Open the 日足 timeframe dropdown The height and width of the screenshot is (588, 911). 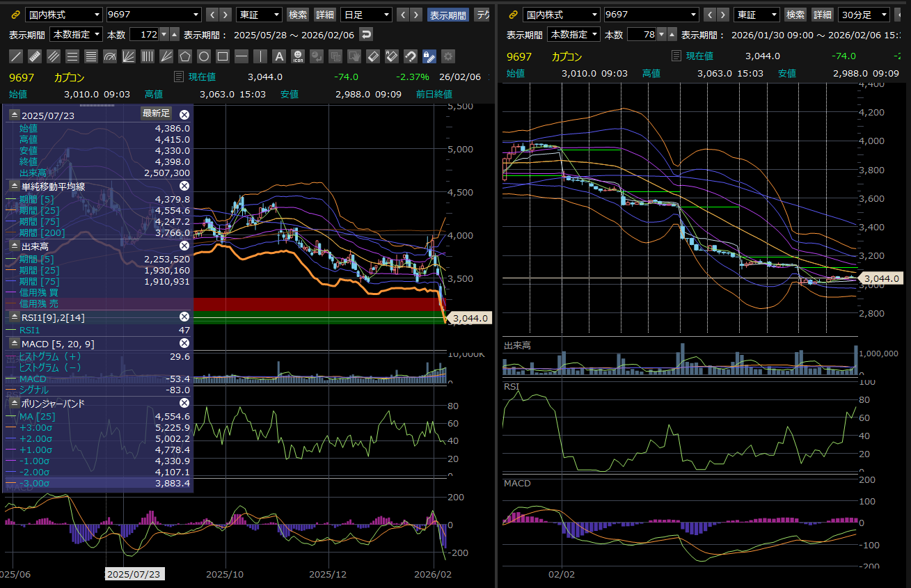click(x=367, y=15)
